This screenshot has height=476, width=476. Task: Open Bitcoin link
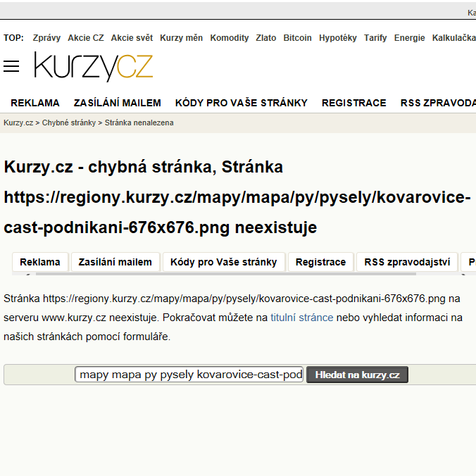tap(297, 38)
